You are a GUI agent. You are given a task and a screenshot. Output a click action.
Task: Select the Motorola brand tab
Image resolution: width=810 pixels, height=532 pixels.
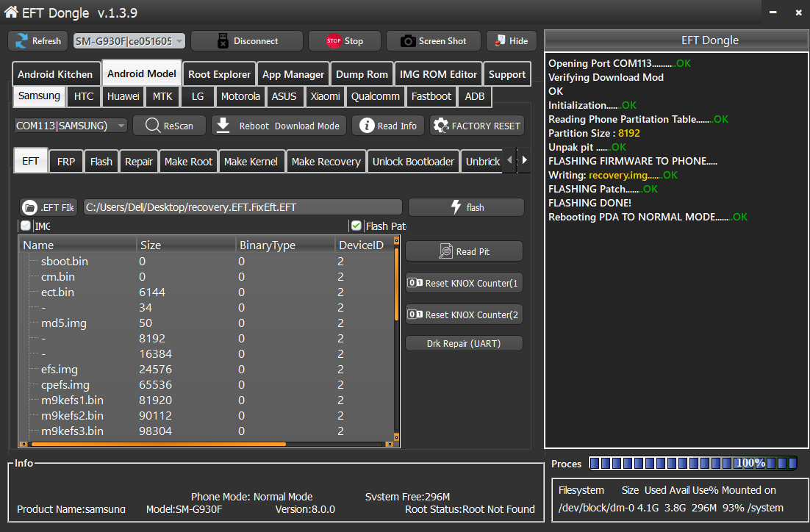click(x=240, y=96)
